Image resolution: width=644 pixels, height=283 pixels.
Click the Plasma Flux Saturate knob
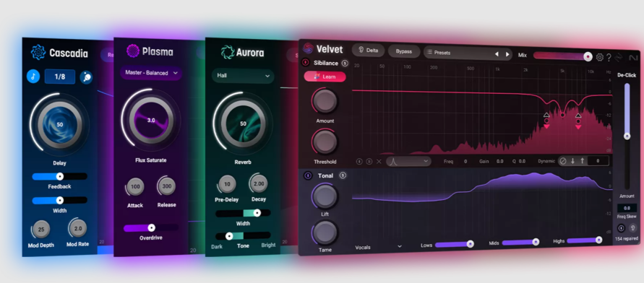click(151, 121)
